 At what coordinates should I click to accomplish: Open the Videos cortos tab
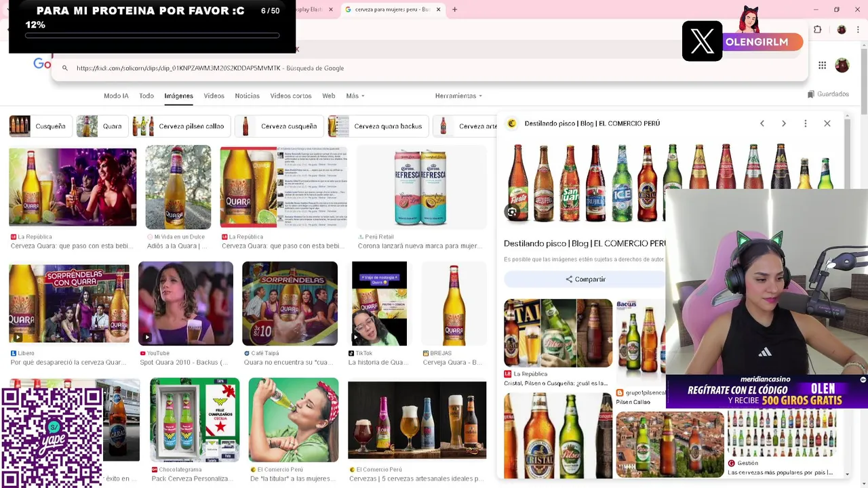coord(291,96)
